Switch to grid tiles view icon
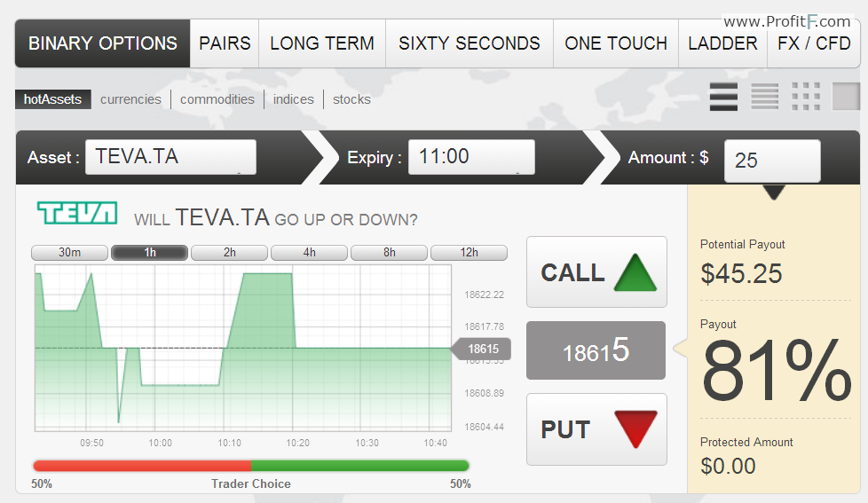 coord(806,97)
